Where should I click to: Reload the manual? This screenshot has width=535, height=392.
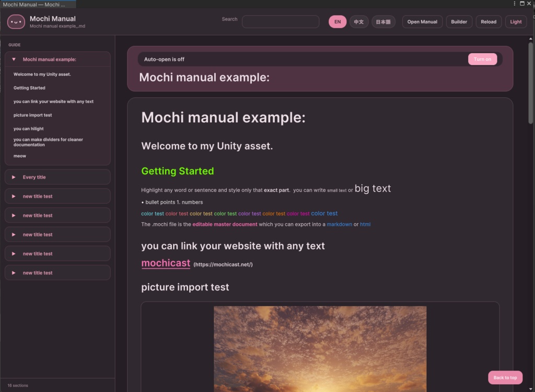489,22
